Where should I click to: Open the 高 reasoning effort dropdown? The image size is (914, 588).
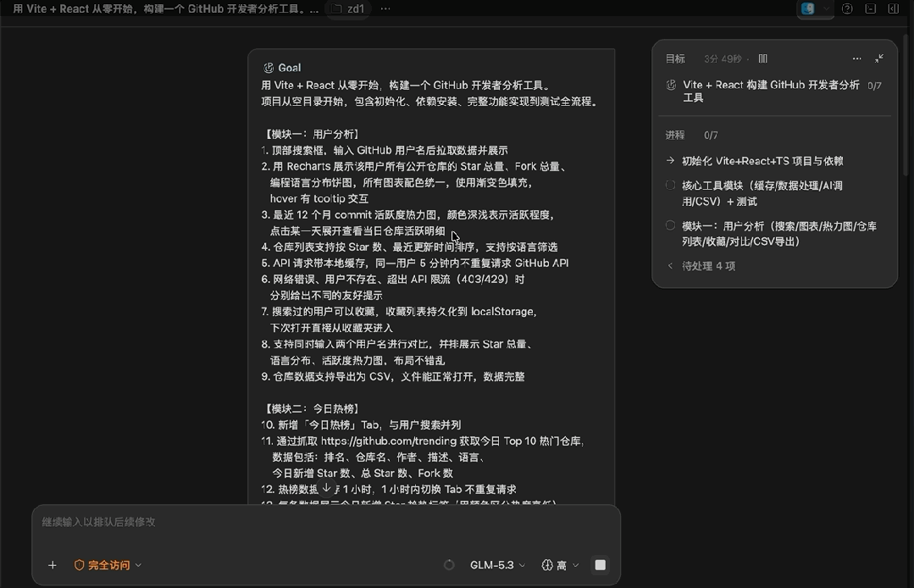click(560, 564)
